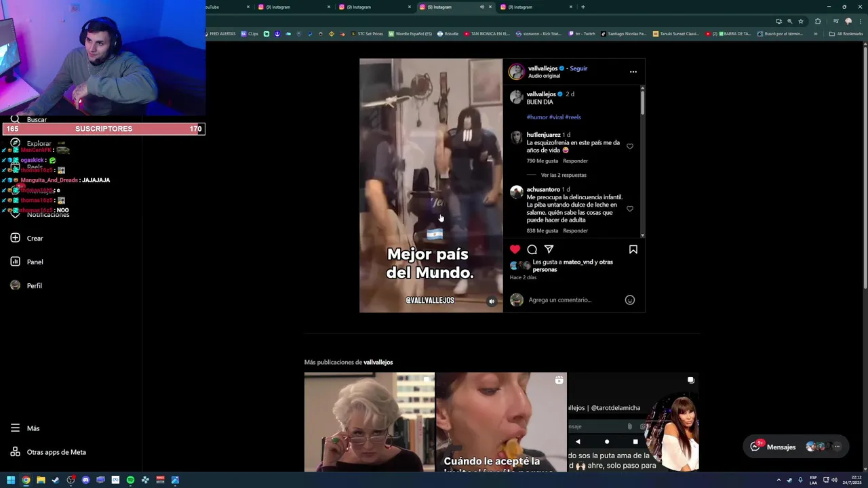Open Spotify from the taskbar
Image resolution: width=868 pixels, height=488 pixels.
coord(130,480)
